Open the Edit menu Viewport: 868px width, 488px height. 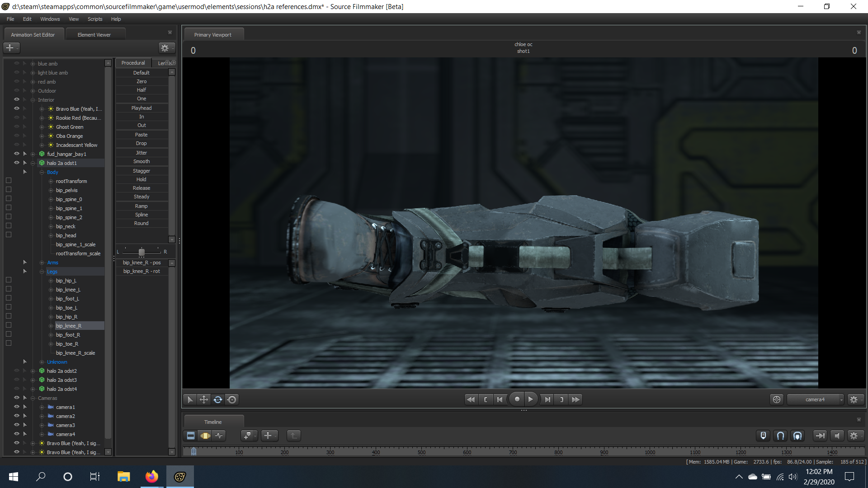pos(27,19)
